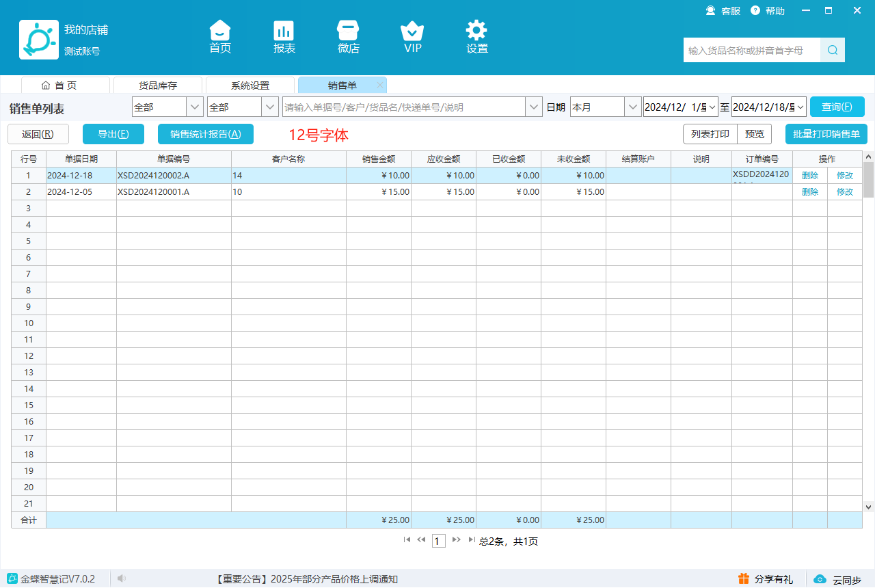
Task: Delete order XSD2024120001.A
Action: [x=810, y=191]
